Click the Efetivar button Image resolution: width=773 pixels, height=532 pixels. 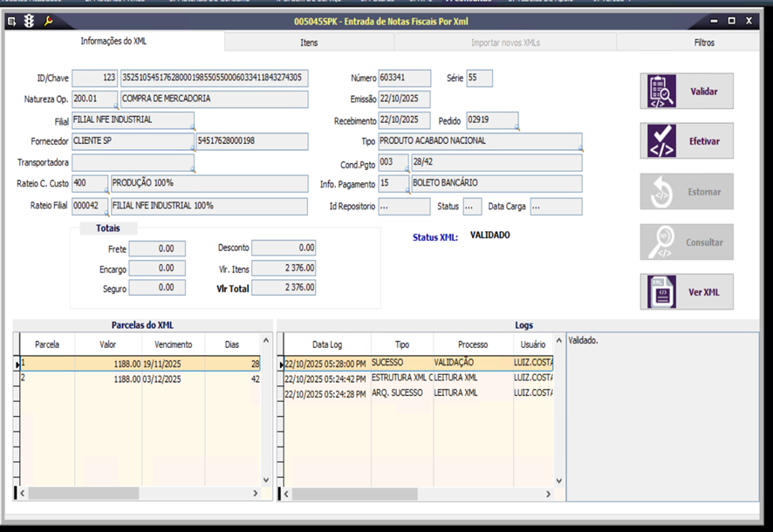tap(687, 141)
